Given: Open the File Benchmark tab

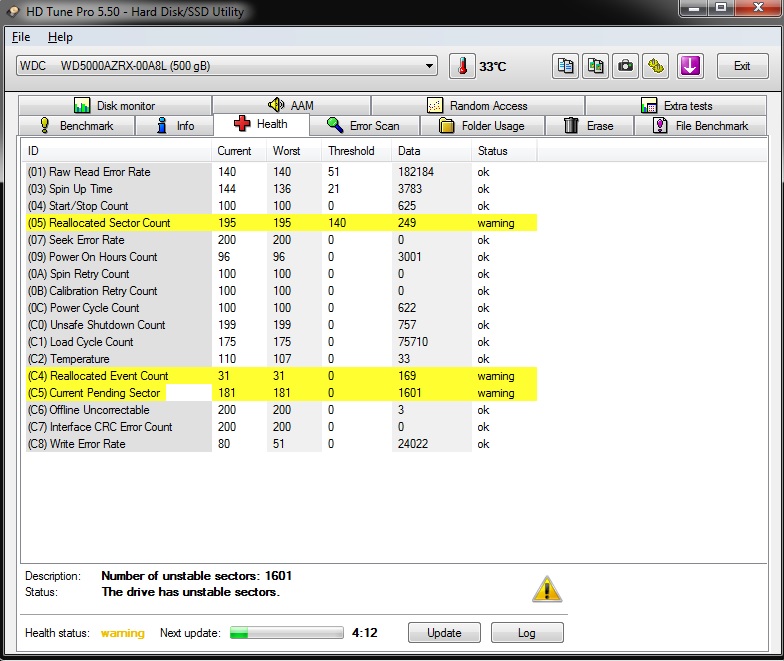Looking at the screenshot, I should [x=700, y=126].
